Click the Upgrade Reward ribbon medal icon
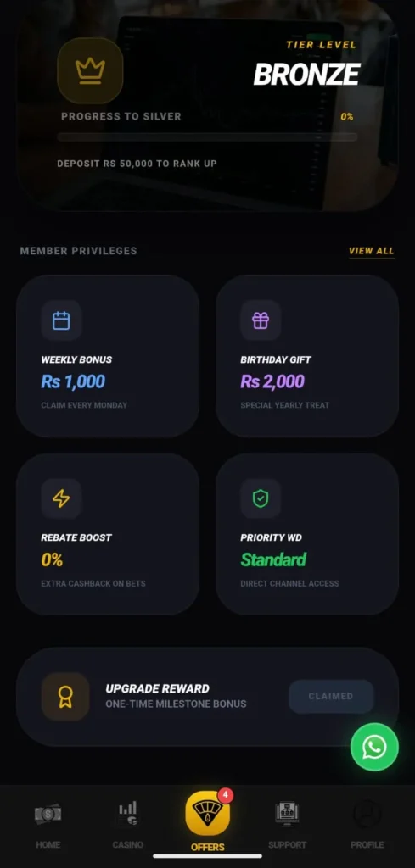 pyautogui.click(x=65, y=697)
